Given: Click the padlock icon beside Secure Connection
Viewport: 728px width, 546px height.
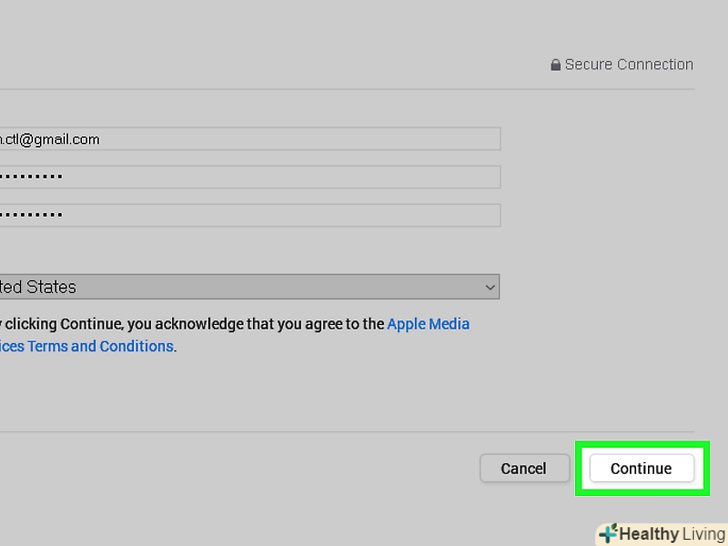Looking at the screenshot, I should (x=555, y=65).
